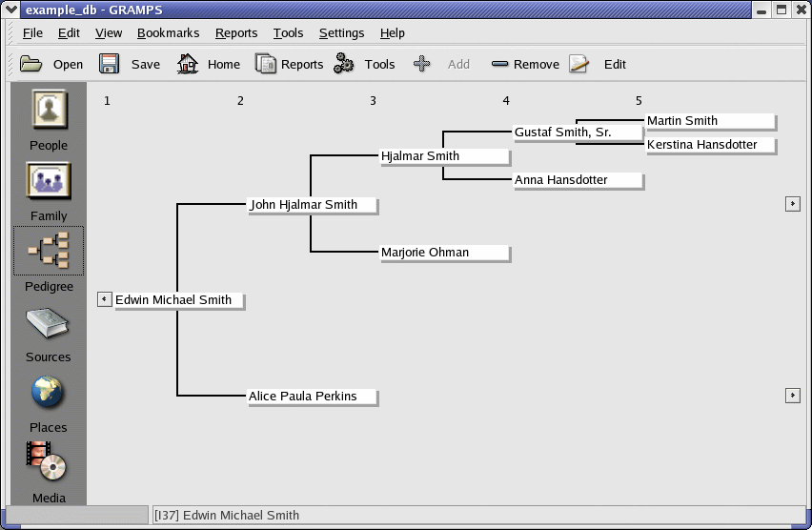Select the Pedigree view icon
The image size is (812, 530).
pos(49,252)
